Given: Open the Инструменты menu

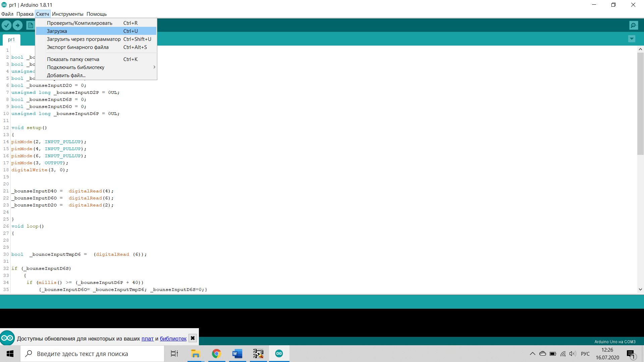Looking at the screenshot, I should (x=67, y=14).
